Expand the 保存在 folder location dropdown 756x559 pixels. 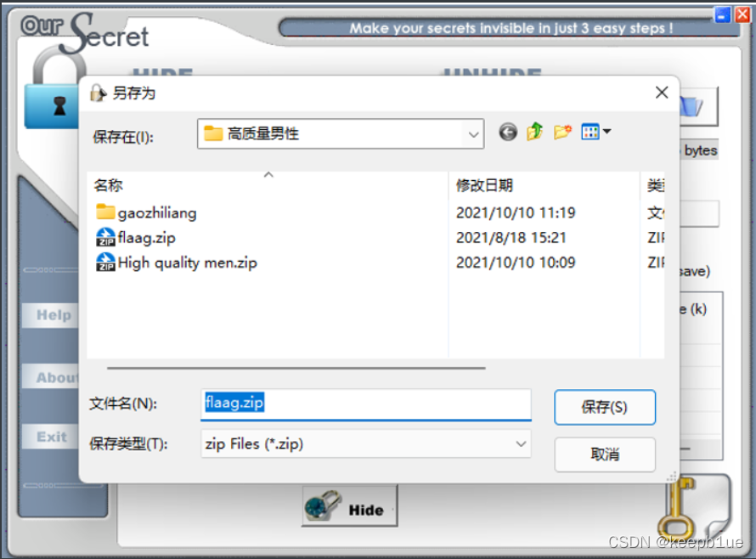(473, 134)
